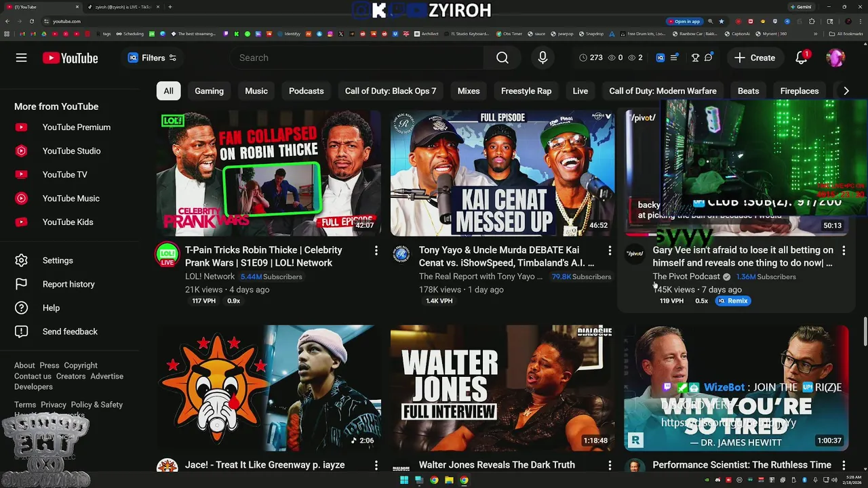Open Kai Cenat Messed Up thumbnail

point(502,173)
